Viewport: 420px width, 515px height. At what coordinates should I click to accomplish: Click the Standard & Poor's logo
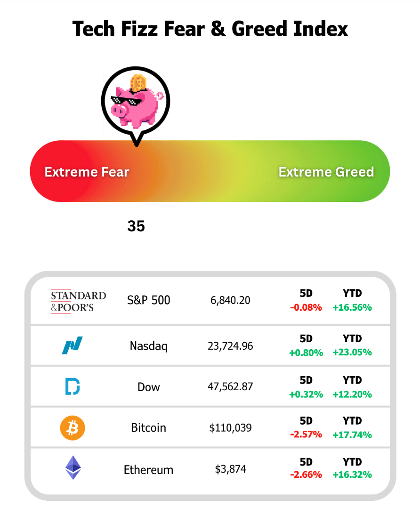[x=78, y=301]
